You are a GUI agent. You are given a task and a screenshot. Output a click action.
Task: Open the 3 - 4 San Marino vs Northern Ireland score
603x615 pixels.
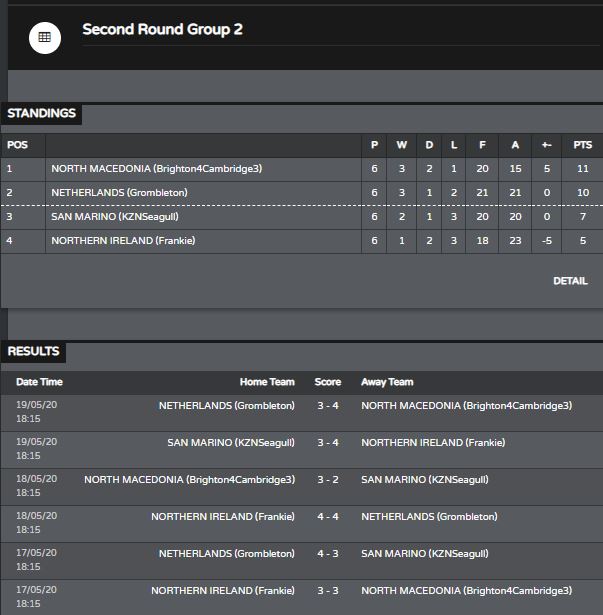[328, 442]
